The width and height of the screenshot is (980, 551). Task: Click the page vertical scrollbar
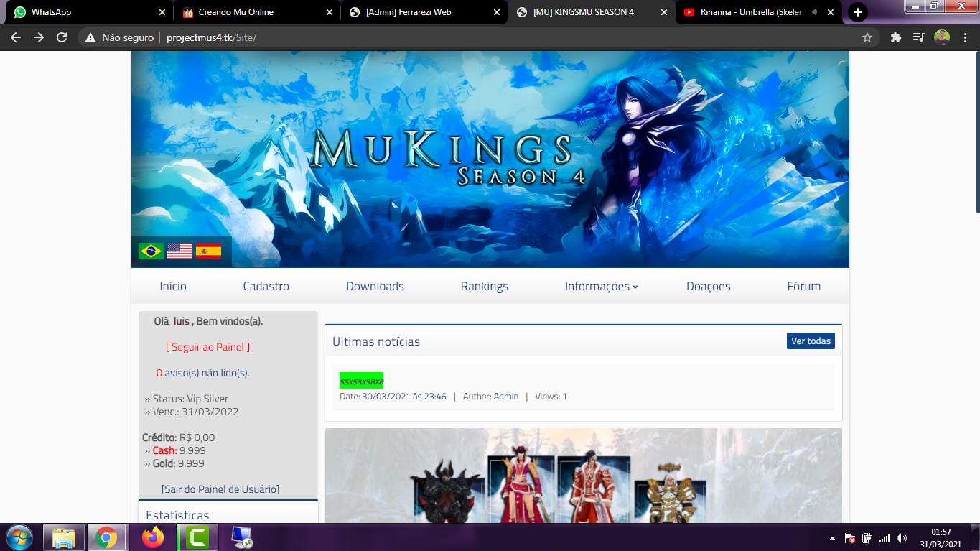(x=976, y=133)
